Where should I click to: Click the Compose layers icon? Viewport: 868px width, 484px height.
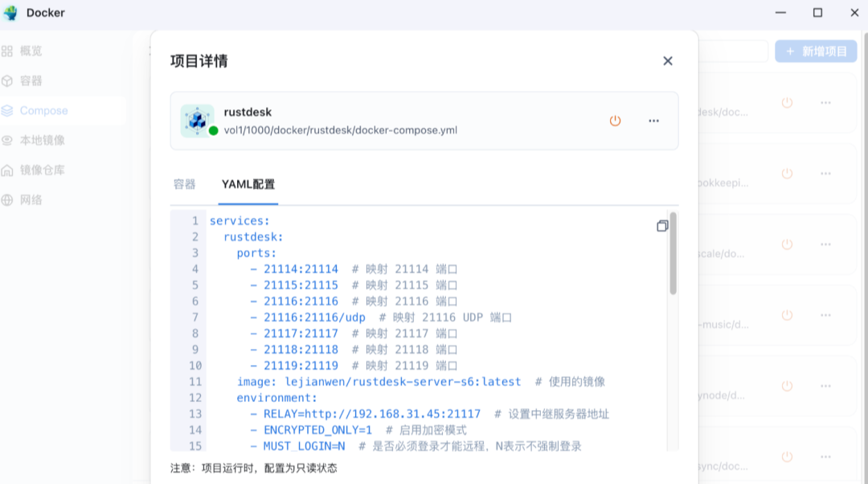point(7,111)
